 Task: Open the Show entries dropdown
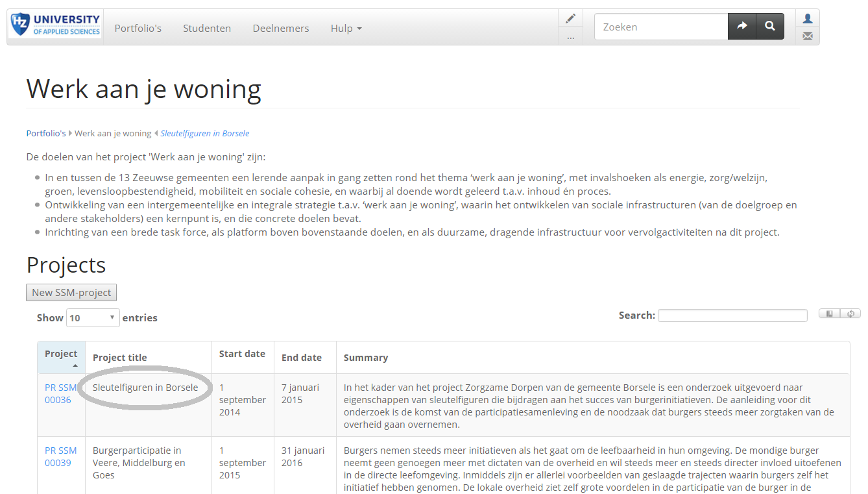click(93, 317)
